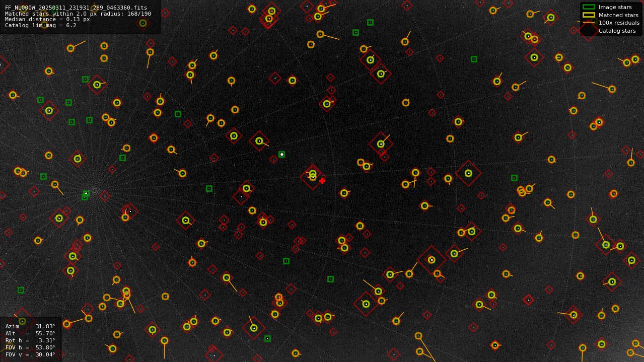Click the 'FOV v = 30.04°' readout
The width and height of the screenshot is (644, 362).
point(30,354)
